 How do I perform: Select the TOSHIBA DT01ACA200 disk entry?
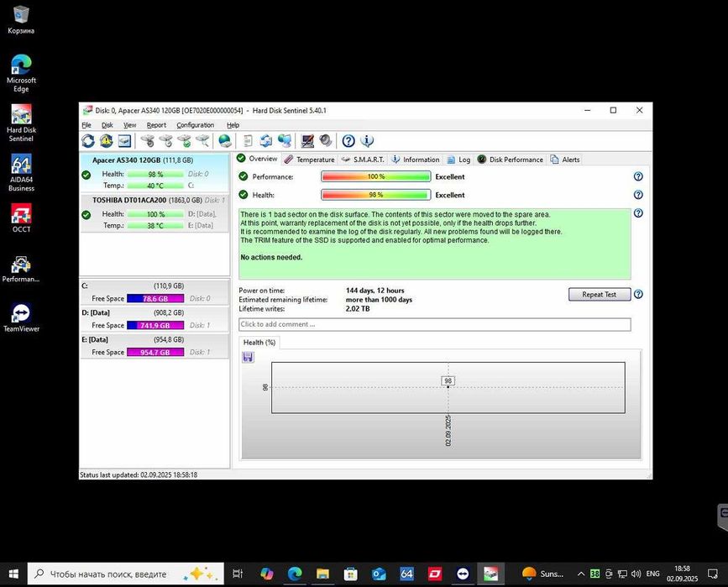[155, 212]
